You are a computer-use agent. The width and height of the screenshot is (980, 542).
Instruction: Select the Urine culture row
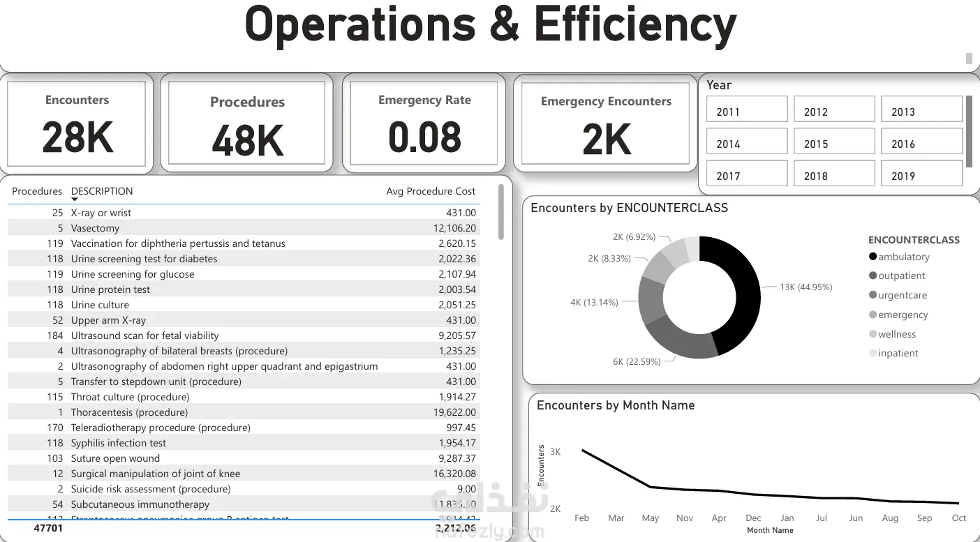(244, 305)
